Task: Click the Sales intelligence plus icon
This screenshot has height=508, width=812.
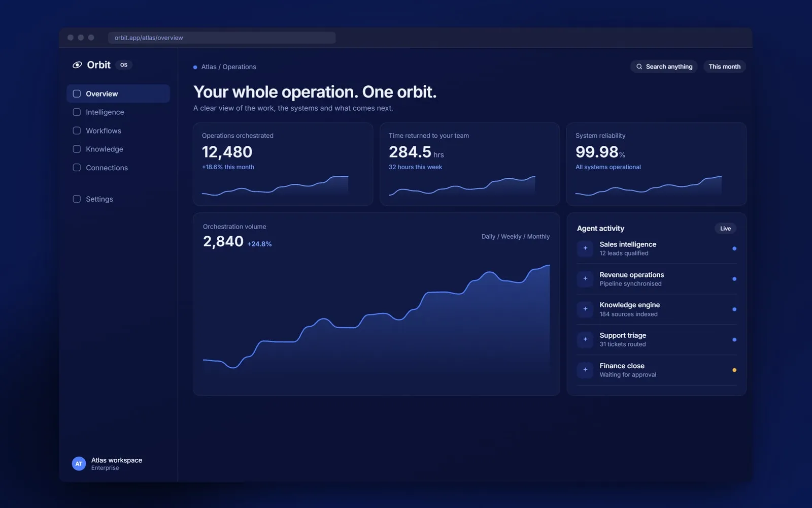Action: tap(585, 248)
